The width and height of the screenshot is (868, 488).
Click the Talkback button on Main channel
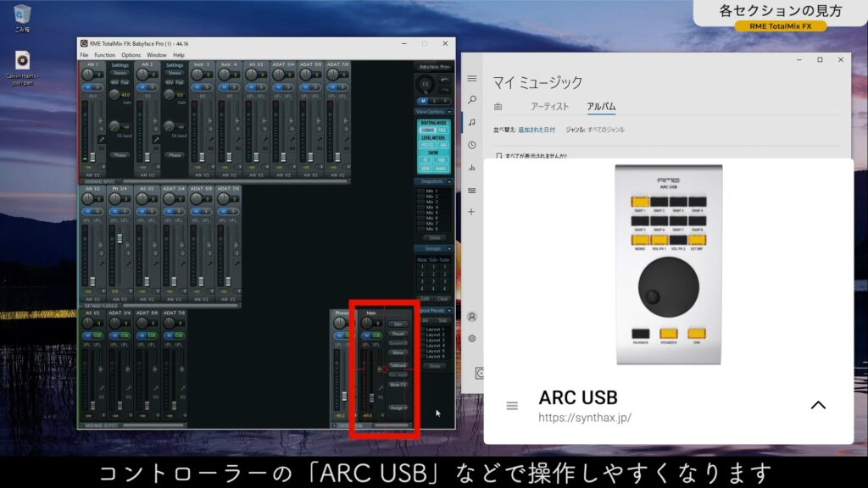tap(398, 365)
